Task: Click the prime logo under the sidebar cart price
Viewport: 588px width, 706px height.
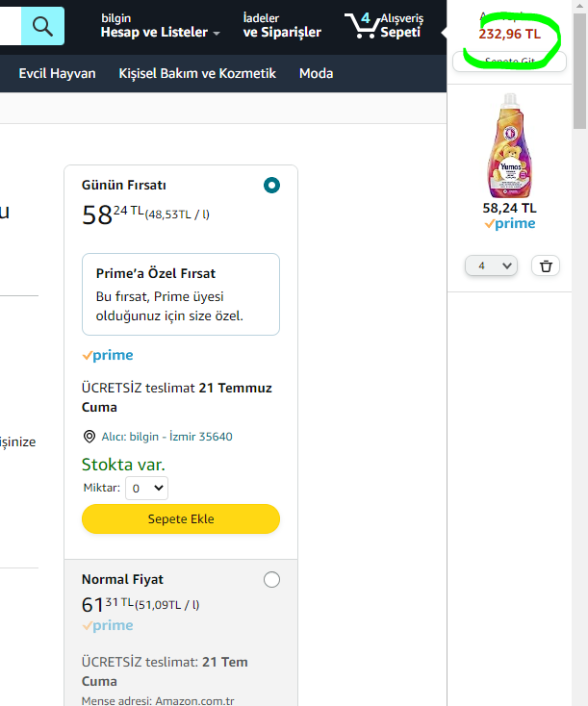Action: pyautogui.click(x=510, y=224)
